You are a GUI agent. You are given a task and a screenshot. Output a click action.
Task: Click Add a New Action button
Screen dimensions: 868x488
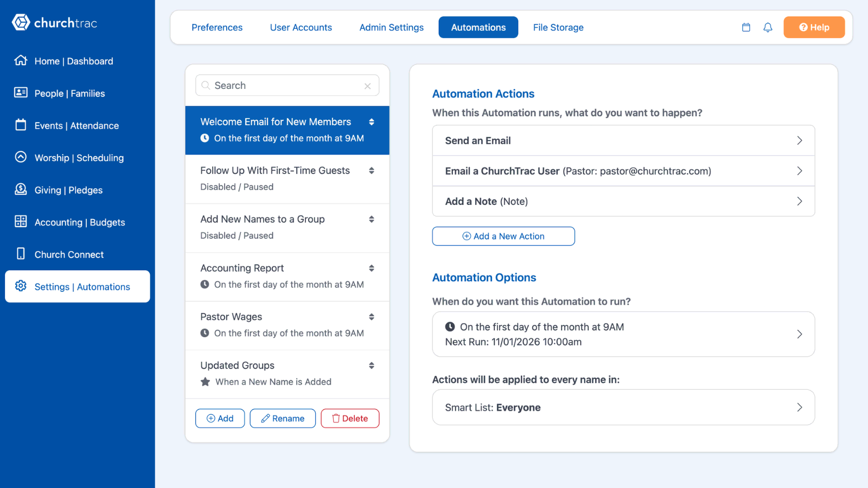[503, 236]
